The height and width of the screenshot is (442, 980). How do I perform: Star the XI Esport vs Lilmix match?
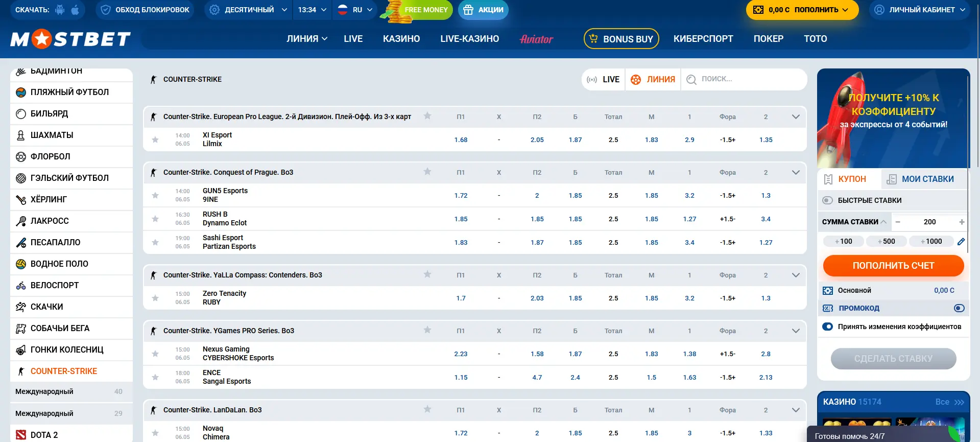pyautogui.click(x=155, y=139)
